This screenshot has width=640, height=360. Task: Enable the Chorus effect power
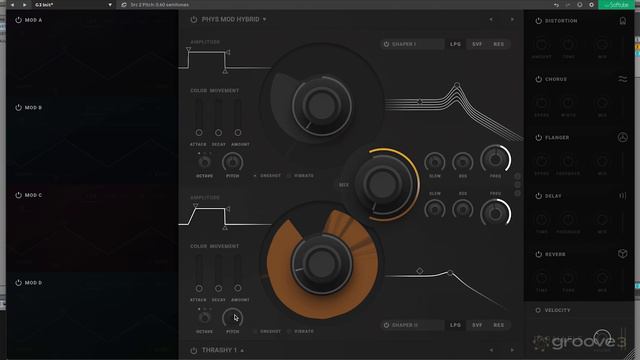coord(538,79)
